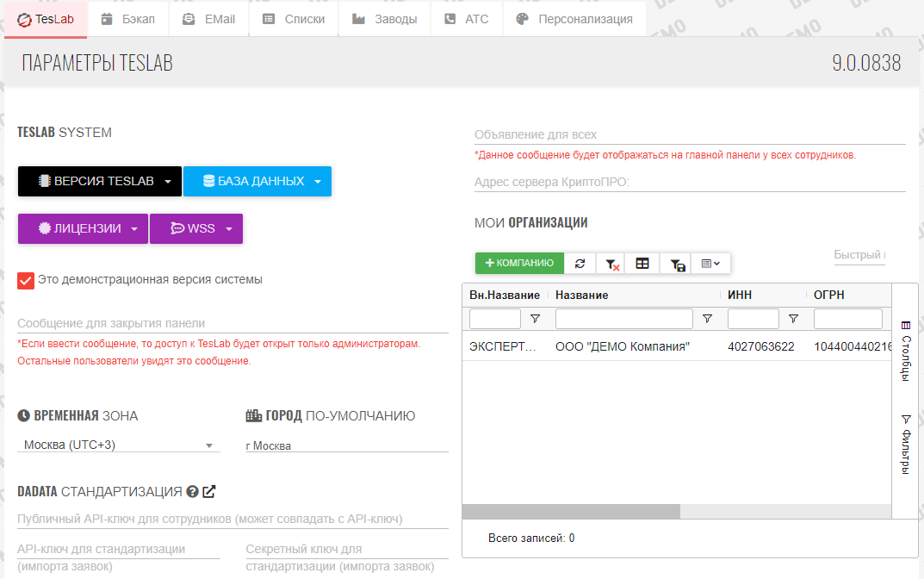Focus the panel closing message field
The width and height of the screenshot is (924, 579).
coord(233,323)
